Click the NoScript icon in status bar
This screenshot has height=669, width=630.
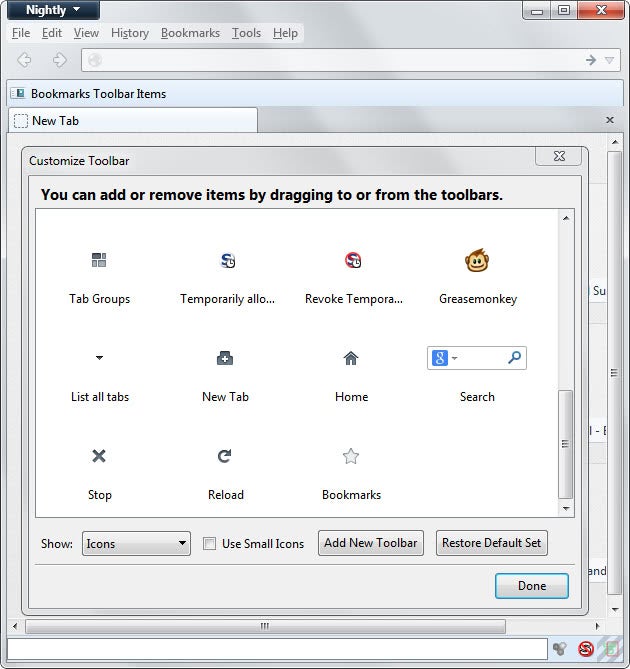coord(586,649)
